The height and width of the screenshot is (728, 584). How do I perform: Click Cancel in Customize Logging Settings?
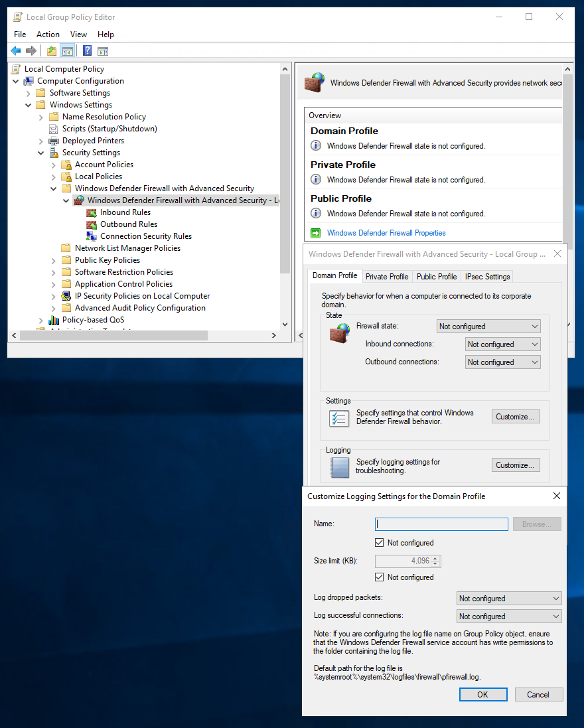538,695
